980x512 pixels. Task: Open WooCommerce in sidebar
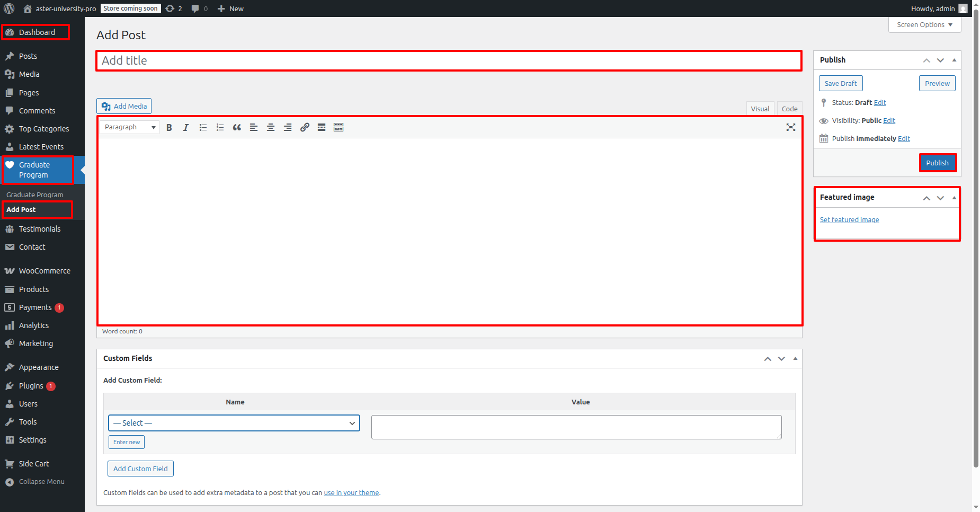coord(44,271)
